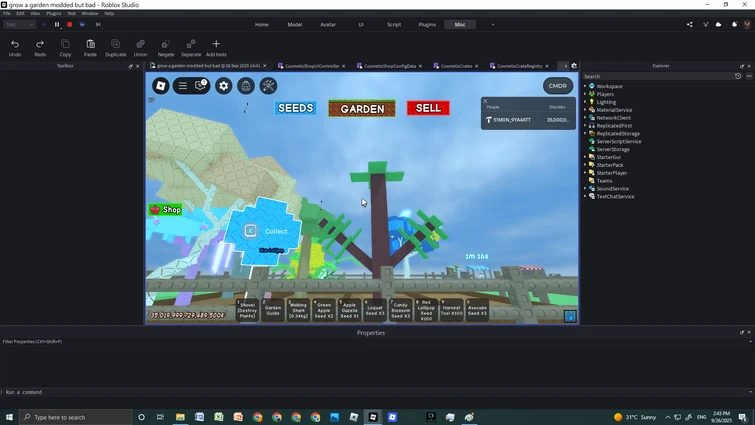Open the Windows Start menu
The image size is (755, 425).
pos(9,417)
